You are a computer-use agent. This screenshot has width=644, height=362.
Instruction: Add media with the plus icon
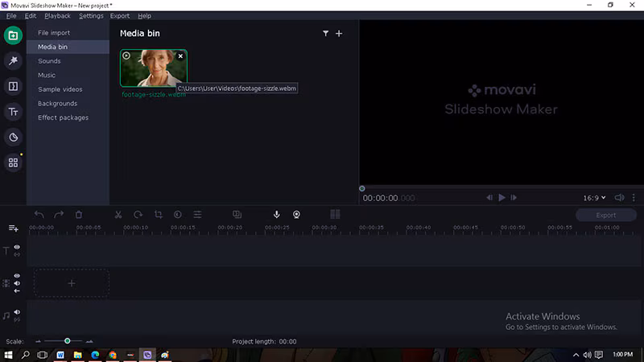pos(339,33)
